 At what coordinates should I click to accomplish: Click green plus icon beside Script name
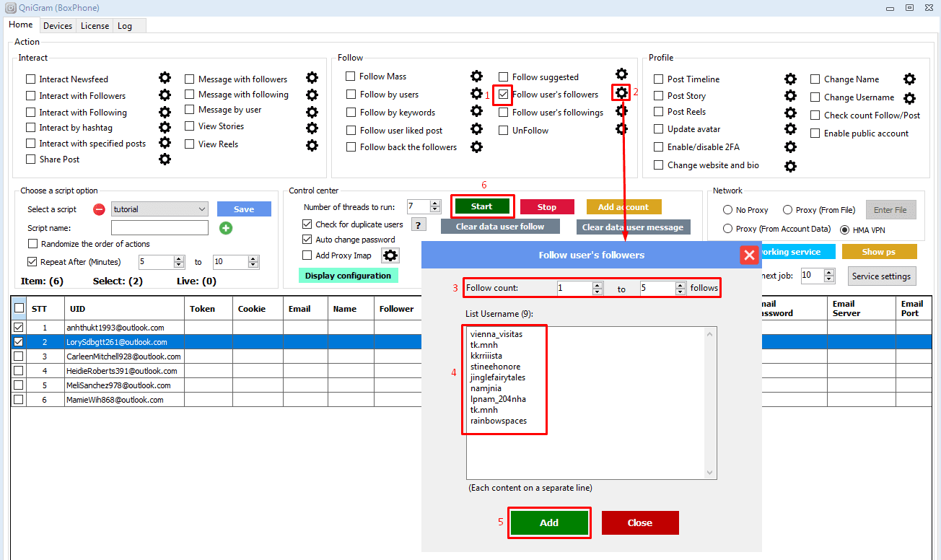pyautogui.click(x=226, y=228)
